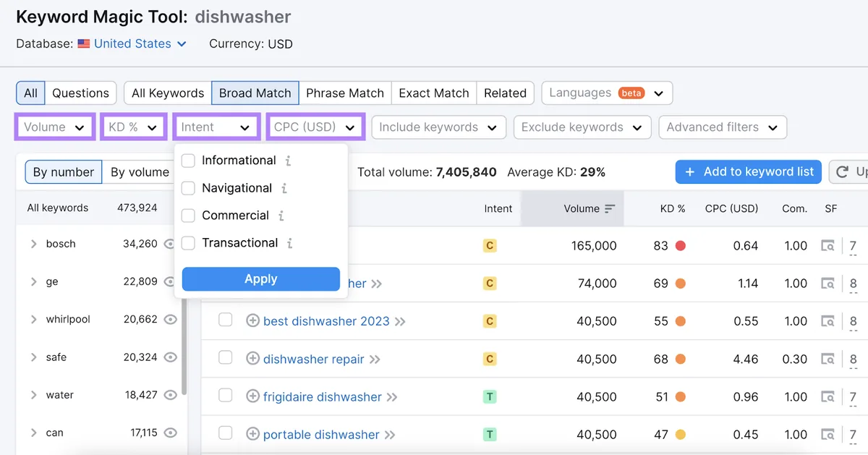Open the CPC (USD) filter dropdown

(x=315, y=127)
